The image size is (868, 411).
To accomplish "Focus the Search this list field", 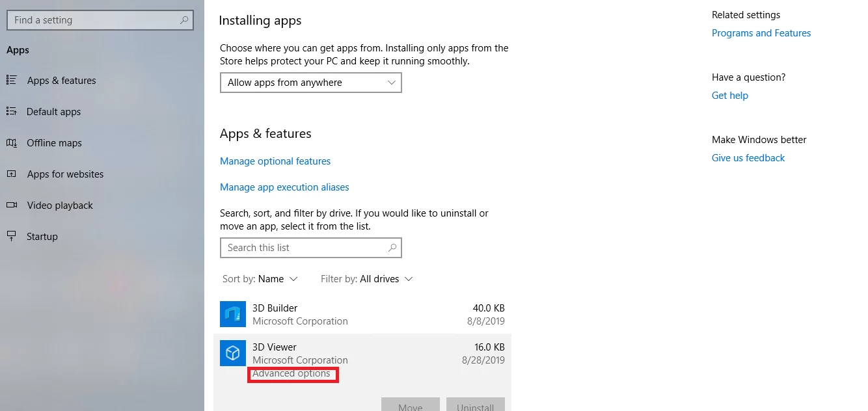I will [310, 248].
